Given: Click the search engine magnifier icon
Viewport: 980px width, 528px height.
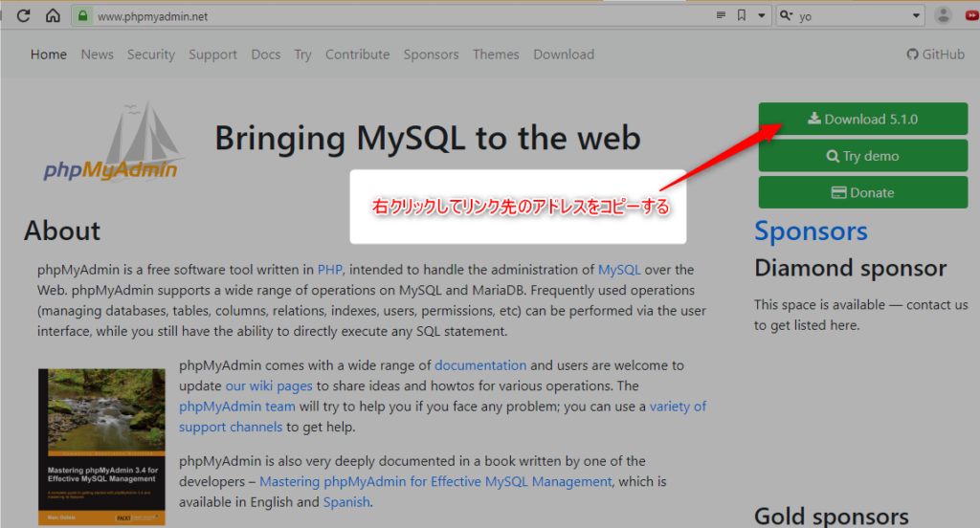Looking at the screenshot, I should point(786,15).
